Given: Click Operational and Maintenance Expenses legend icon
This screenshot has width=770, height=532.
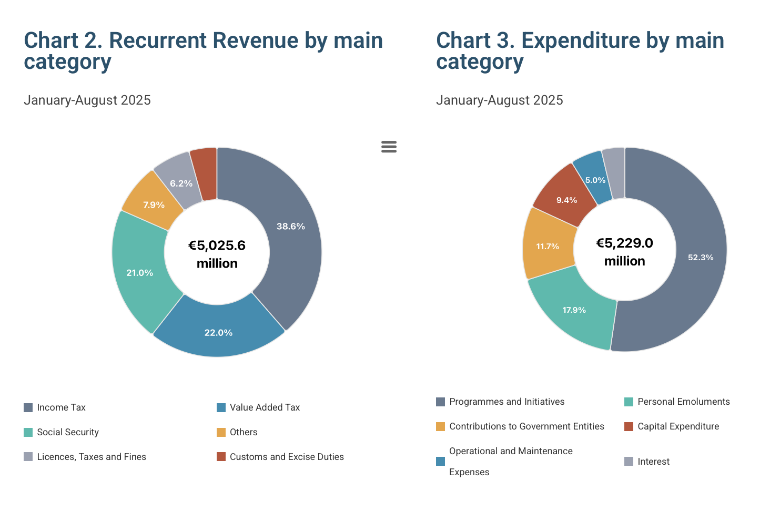Looking at the screenshot, I should [x=441, y=462].
